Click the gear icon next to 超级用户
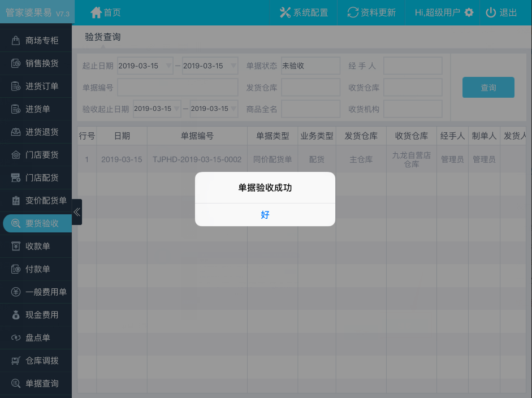Screen dimensions: 532x398 pos(469,12)
